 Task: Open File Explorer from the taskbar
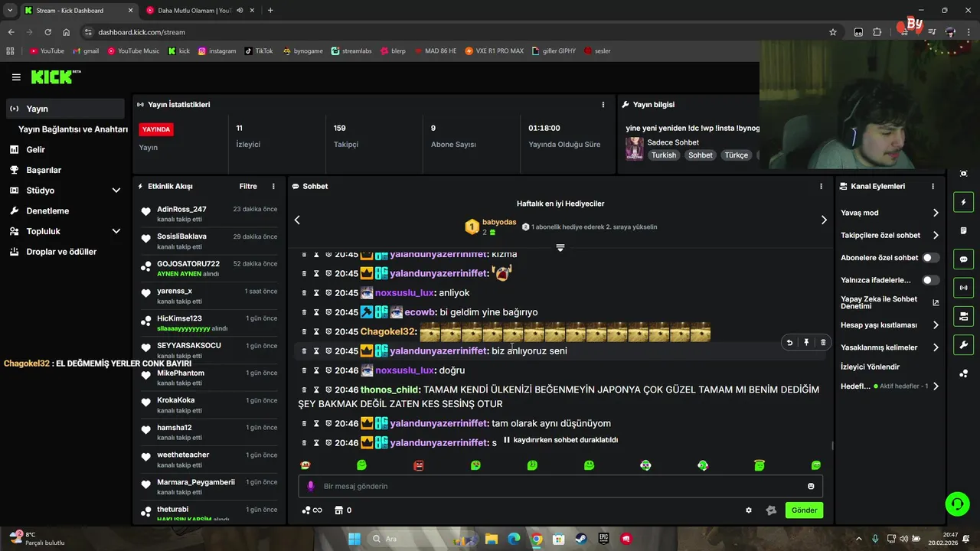(492, 539)
